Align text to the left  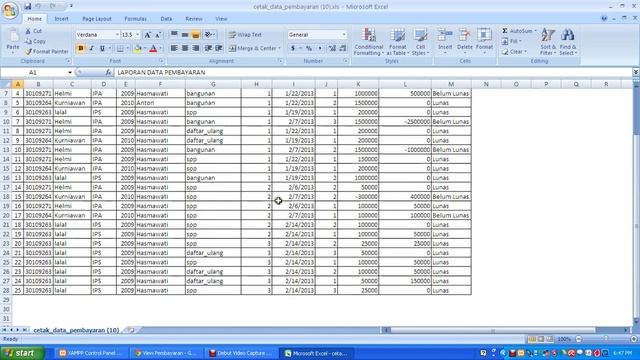(x=174, y=49)
